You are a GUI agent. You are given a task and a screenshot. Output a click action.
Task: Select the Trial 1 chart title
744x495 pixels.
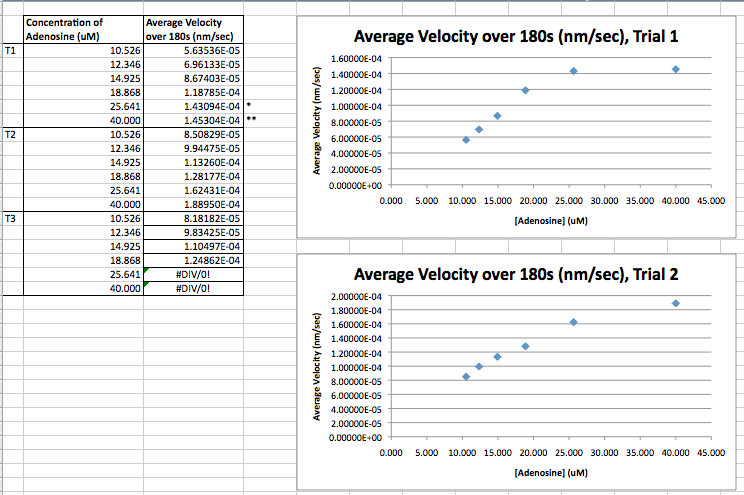pyautogui.click(x=520, y=37)
